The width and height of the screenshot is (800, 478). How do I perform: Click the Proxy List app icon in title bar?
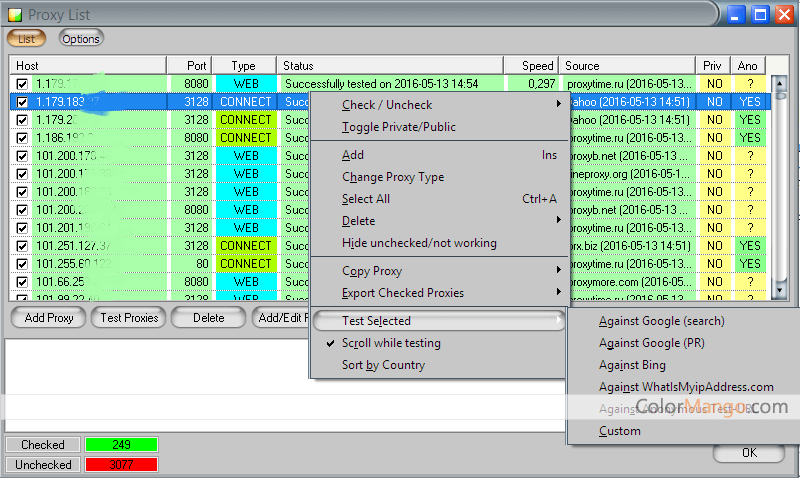click(x=14, y=14)
